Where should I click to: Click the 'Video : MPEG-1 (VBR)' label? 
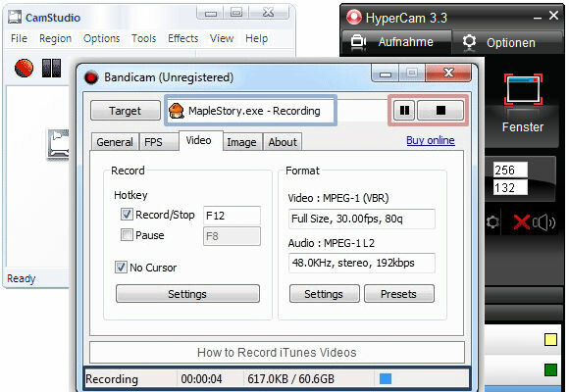pos(338,198)
